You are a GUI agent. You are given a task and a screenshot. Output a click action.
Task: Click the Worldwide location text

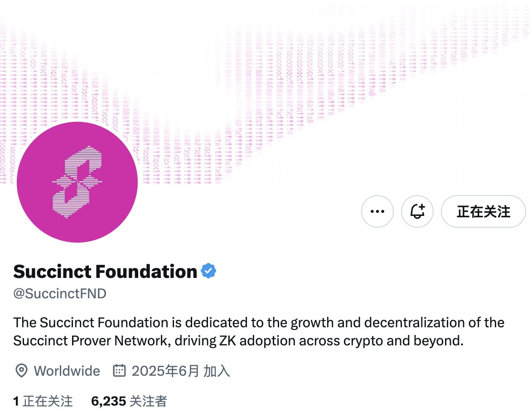(67, 371)
